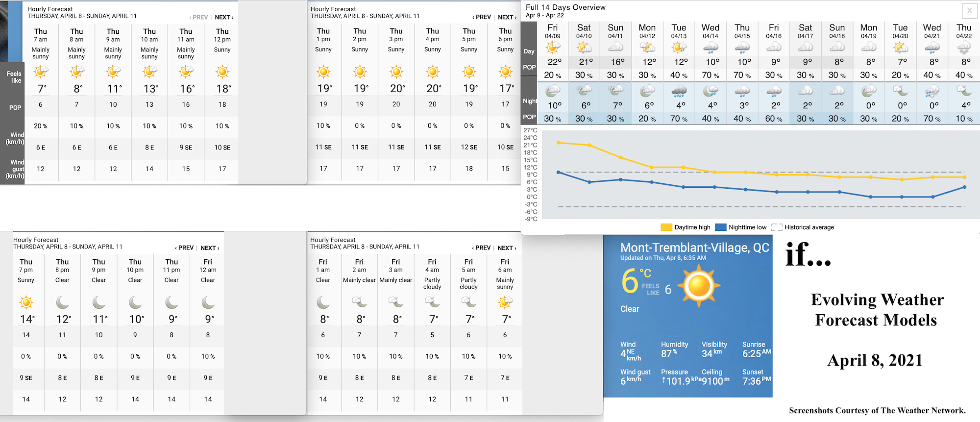Click the Thu 12 pm sunny icon
The height and width of the screenshot is (422, 980).
point(222,72)
